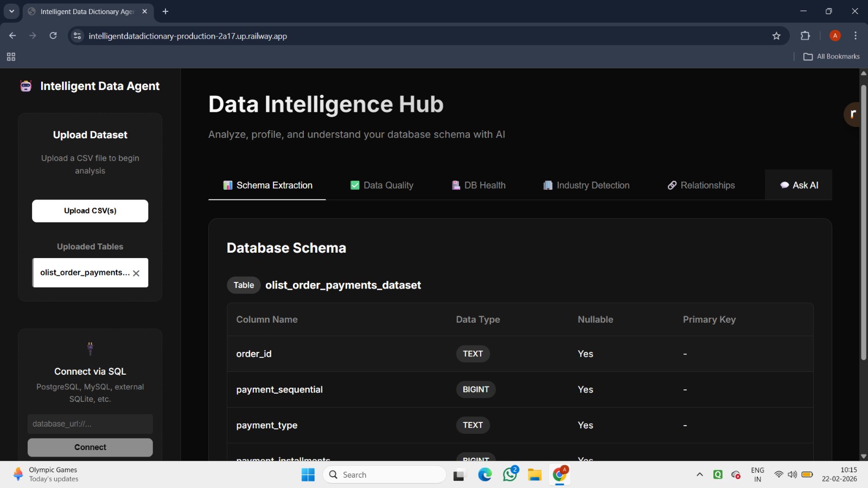Image resolution: width=868 pixels, height=488 pixels.
Task: Open the Windows Start menu
Action: (308, 475)
